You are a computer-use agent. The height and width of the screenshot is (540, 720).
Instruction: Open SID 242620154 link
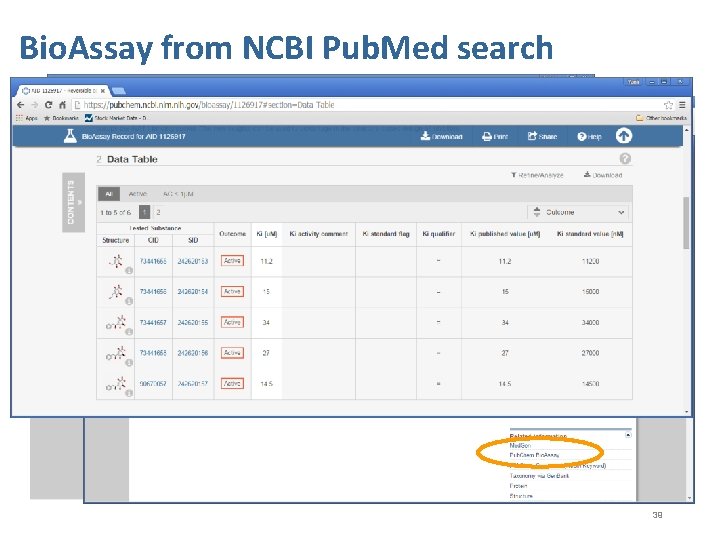point(193,292)
